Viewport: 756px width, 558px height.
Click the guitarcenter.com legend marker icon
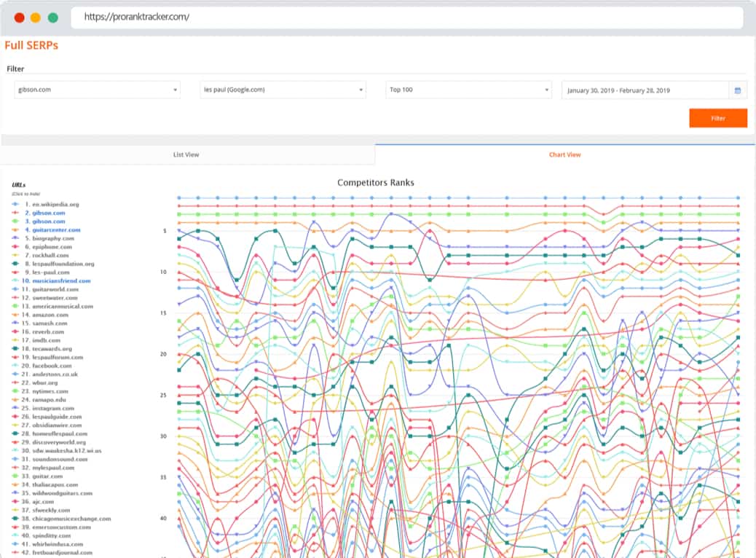15,230
